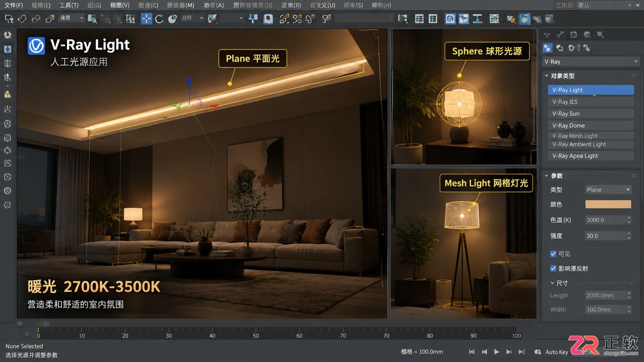Collapse the 尺寸 section
644x362 pixels.
click(552, 283)
